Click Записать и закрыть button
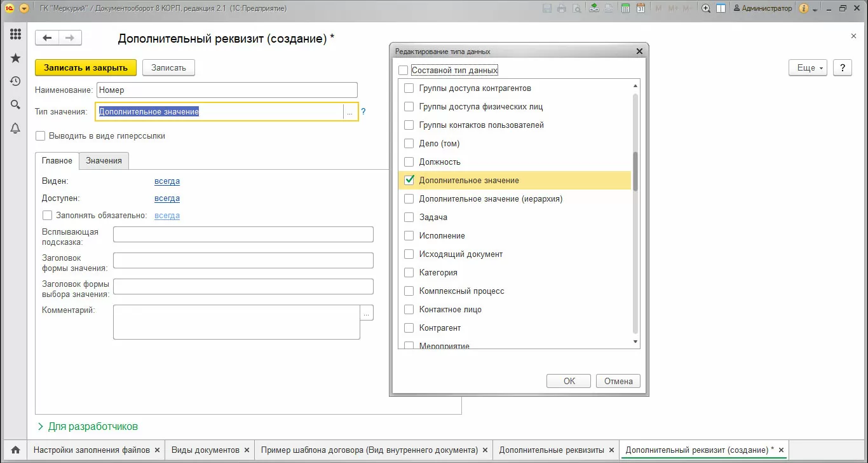This screenshot has height=463, width=868. 86,68
